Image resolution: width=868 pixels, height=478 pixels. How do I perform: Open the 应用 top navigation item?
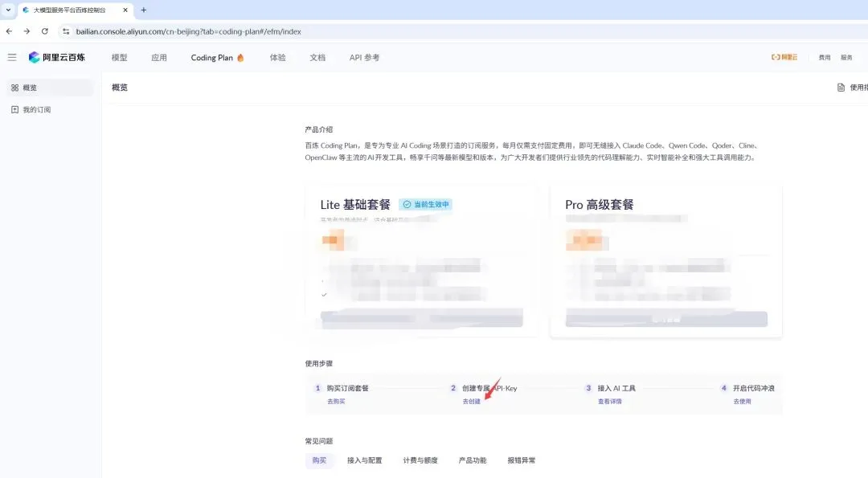(159, 58)
